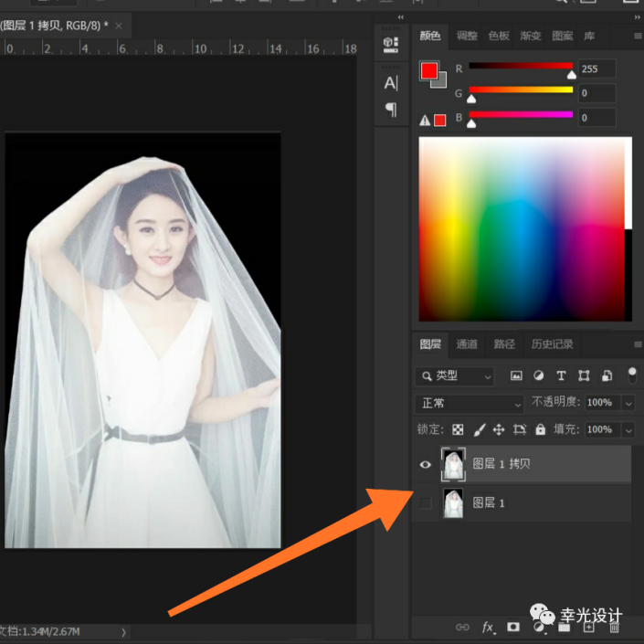
Task: Hide the 图层 1 拷贝 layer
Action: 426,465
